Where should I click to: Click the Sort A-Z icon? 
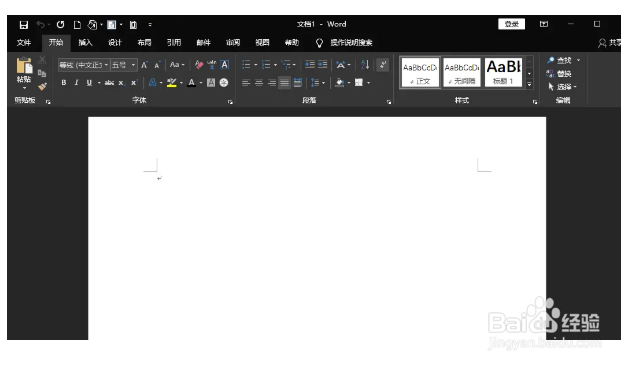tap(365, 65)
